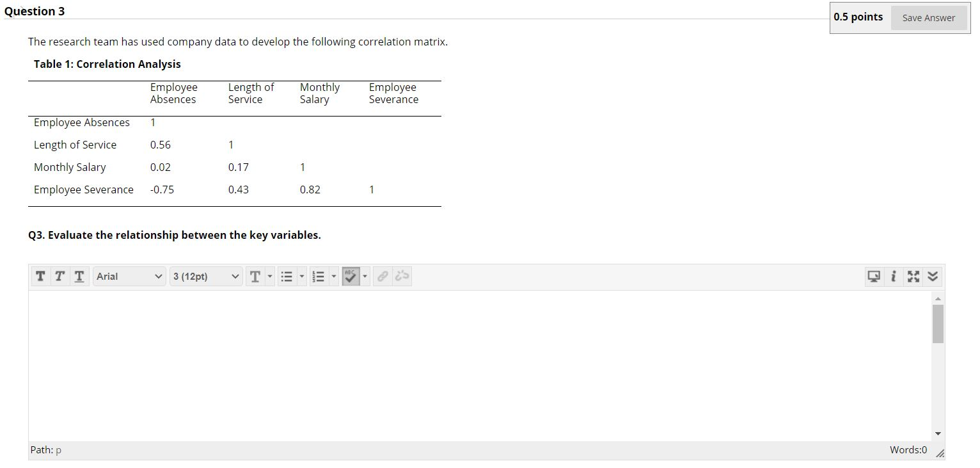The height and width of the screenshot is (468, 980).
Task: Switch the editor to fullscreen mode
Action: (913, 277)
